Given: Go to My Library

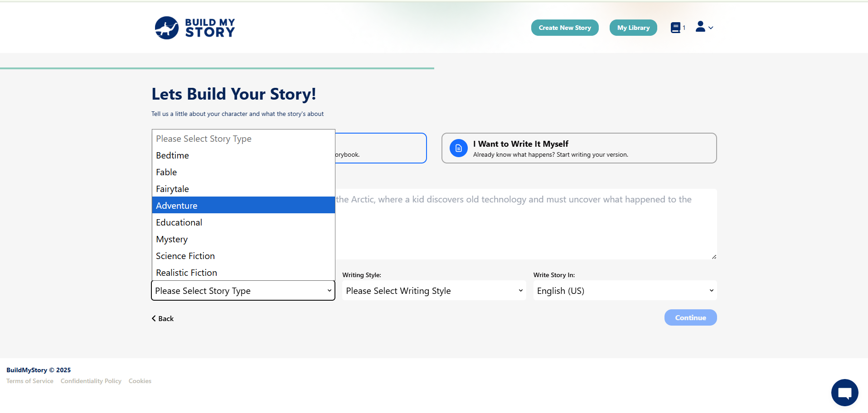Looking at the screenshot, I should pyautogui.click(x=633, y=28).
